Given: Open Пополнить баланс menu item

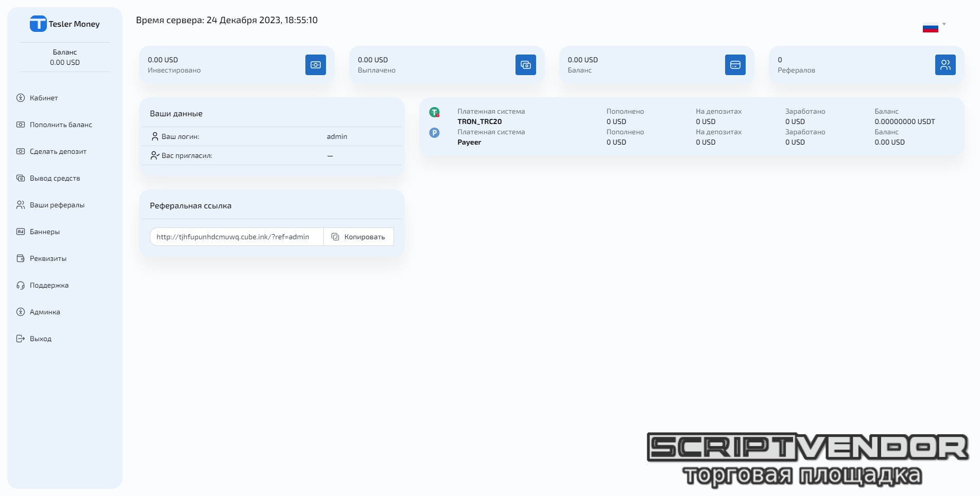Looking at the screenshot, I should (x=61, y=125).
